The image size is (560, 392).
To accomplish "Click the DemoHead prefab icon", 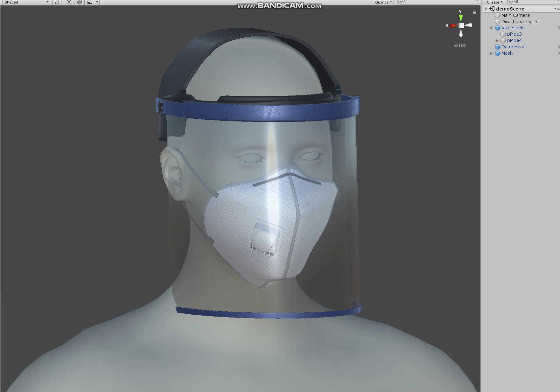I will (x=498, y=47).
